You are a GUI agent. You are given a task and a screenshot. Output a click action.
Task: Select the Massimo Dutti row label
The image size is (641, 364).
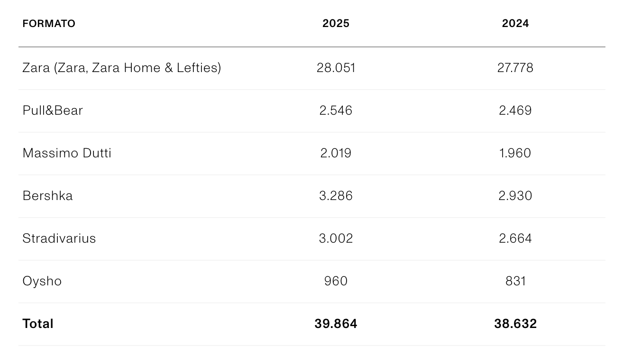click(67, 153)
